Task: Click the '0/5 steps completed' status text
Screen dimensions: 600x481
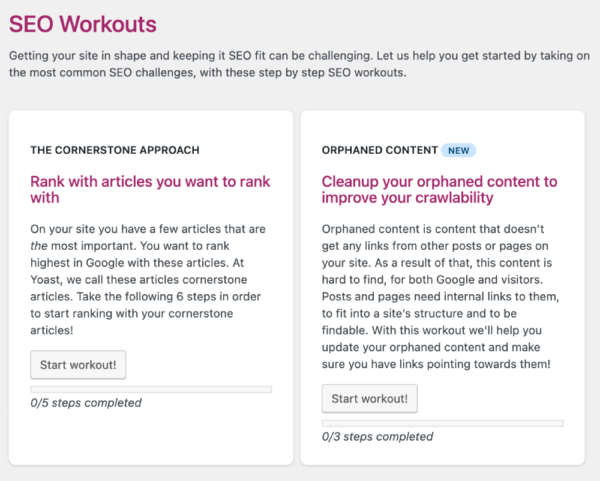Action: (86, 403)
